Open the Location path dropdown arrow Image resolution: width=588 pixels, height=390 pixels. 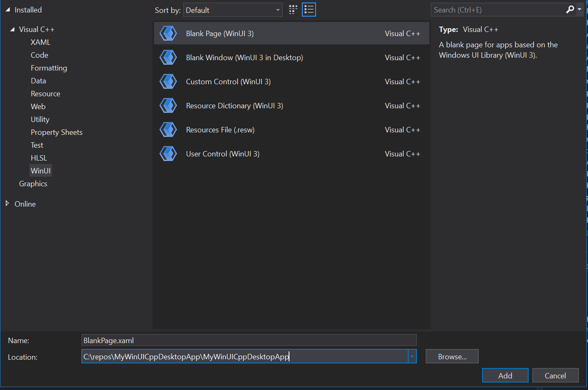coord(412,356)
